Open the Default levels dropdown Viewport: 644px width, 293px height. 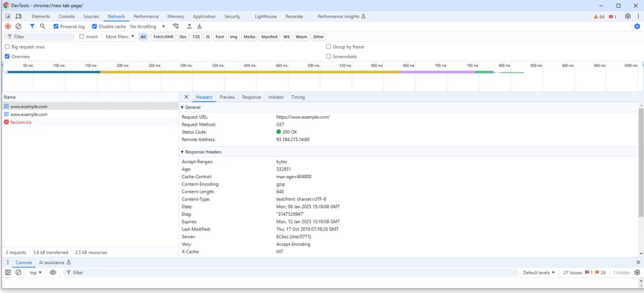[539, 273]
